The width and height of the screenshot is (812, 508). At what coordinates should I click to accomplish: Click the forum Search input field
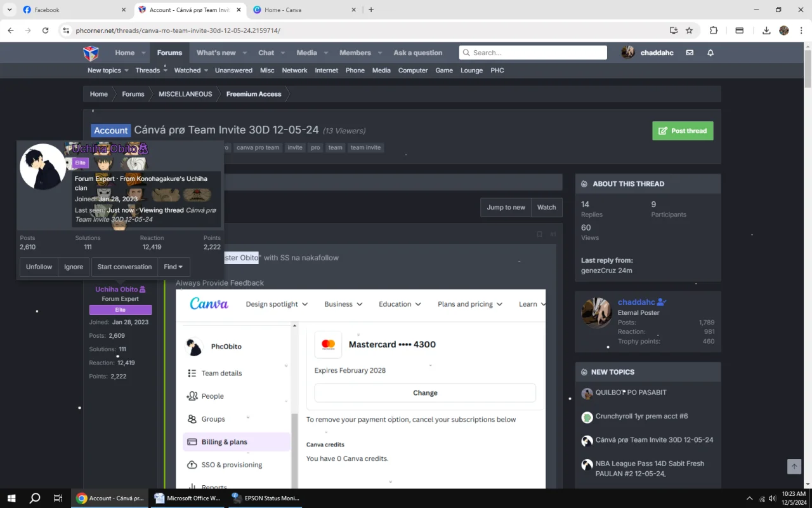tap(533, 53)
